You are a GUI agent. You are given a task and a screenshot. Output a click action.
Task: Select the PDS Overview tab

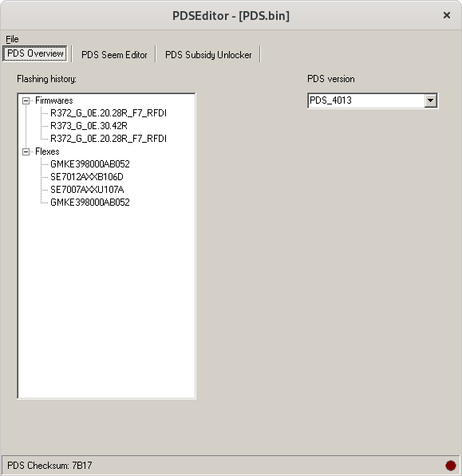point(35,53)
